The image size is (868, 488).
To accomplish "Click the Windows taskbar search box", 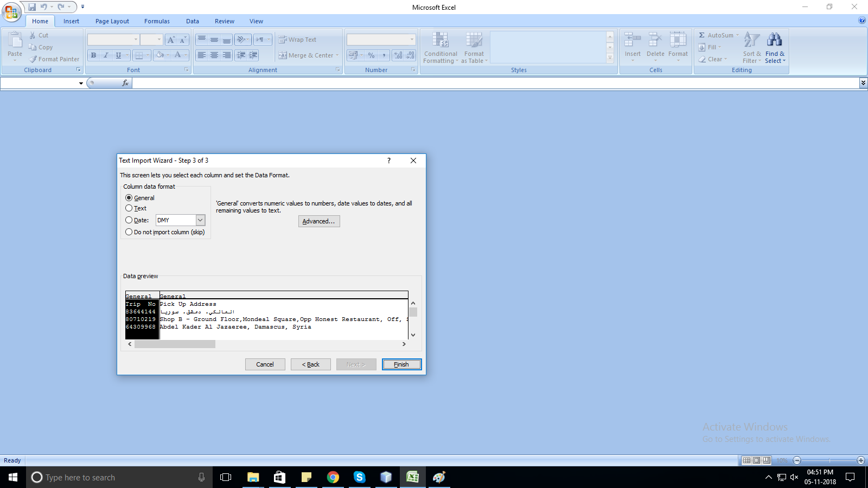I will click(119, 477).
